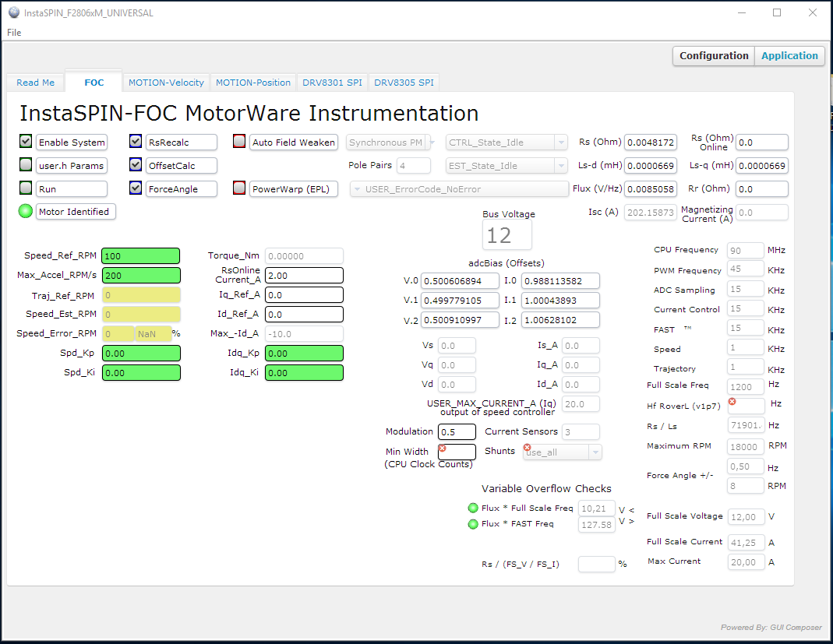Viewport: 833px width, 644px height.
Task: Open the USER_ErrorCode_NoError dropdown
Action: click(x=459, y=189)
